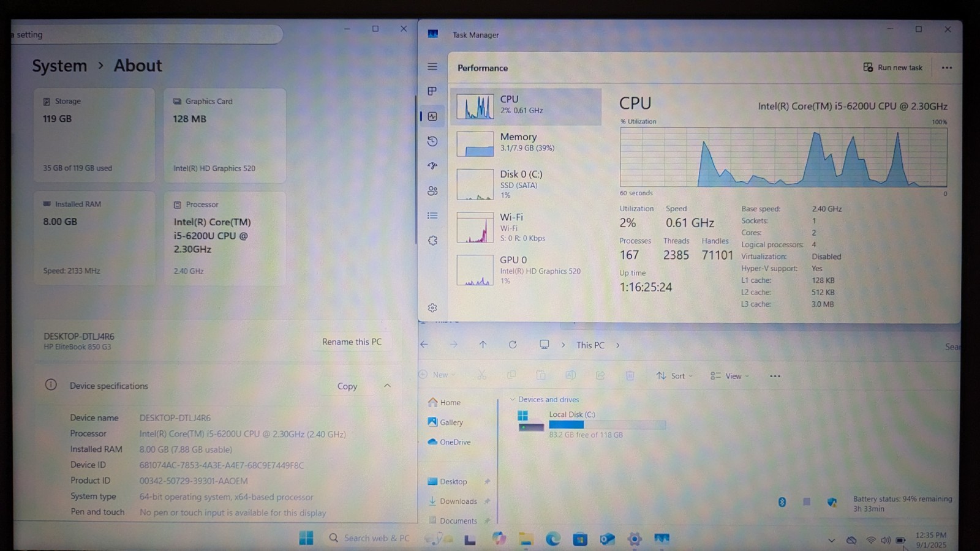This screenshot has height=551, width=980.
Task: Click Paste icon in Explorer toolbar
Action: point(541,375)
